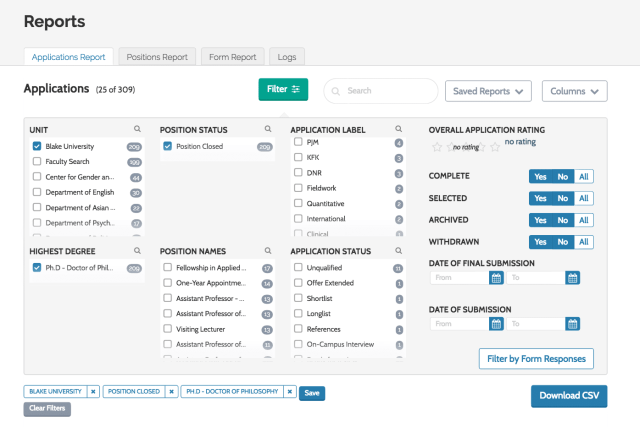The image size is (640, 427).
Task: Open the Saved Reports dropdown
Action: tap(488, 91)
